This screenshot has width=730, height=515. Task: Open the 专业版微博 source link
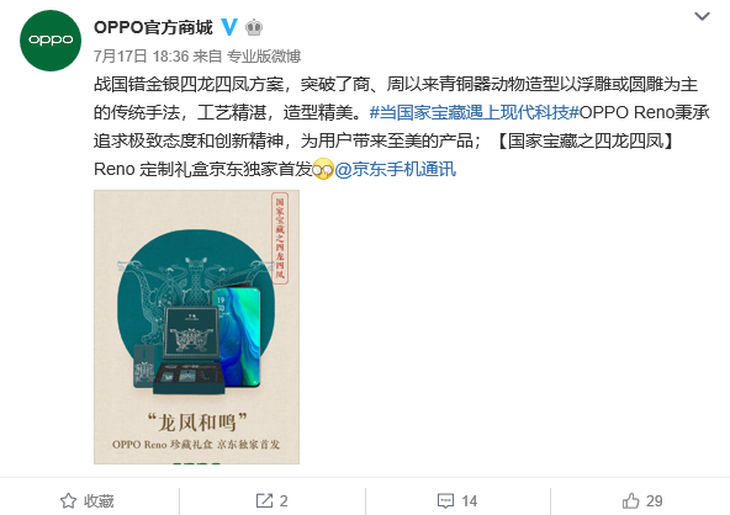pos(264,56)
